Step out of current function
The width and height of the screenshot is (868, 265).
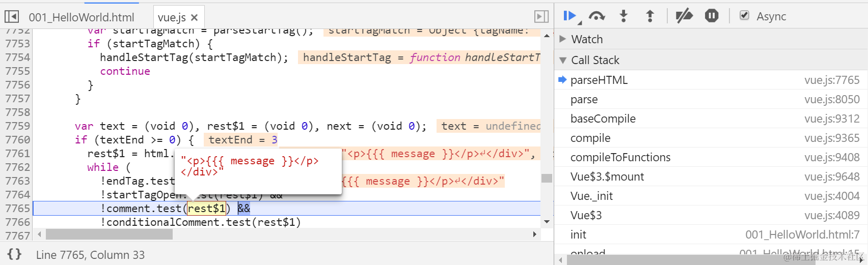click(650, 16)
